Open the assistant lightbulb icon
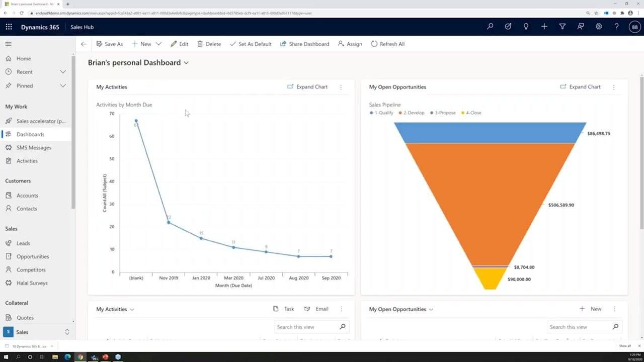Screen dimensions: 644x362 pyautogui.click(x=526, y=27)
